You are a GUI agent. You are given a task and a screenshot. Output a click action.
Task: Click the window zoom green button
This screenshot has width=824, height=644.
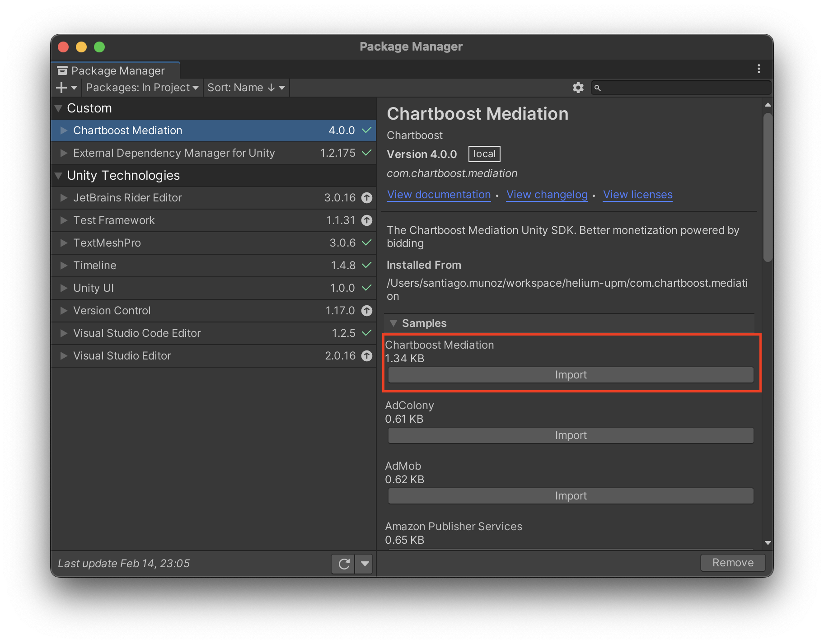point(99,47)
